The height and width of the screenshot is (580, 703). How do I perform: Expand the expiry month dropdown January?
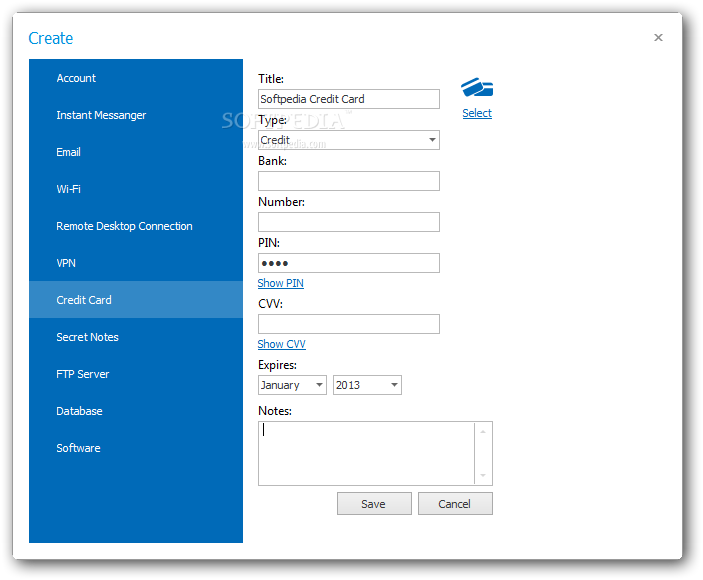pos(292,385)
